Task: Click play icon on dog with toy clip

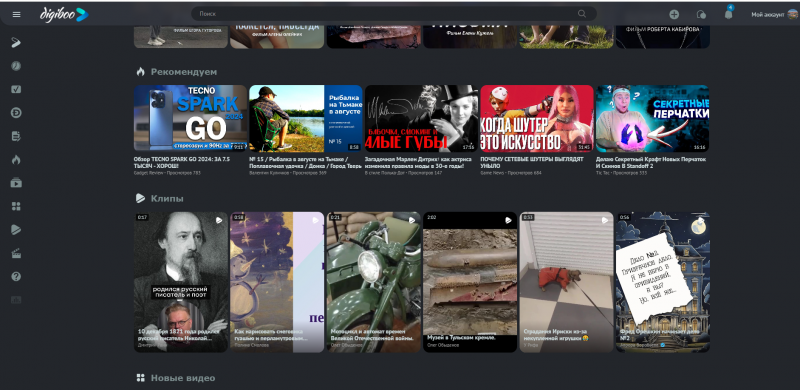Action: tap(605, 220)
